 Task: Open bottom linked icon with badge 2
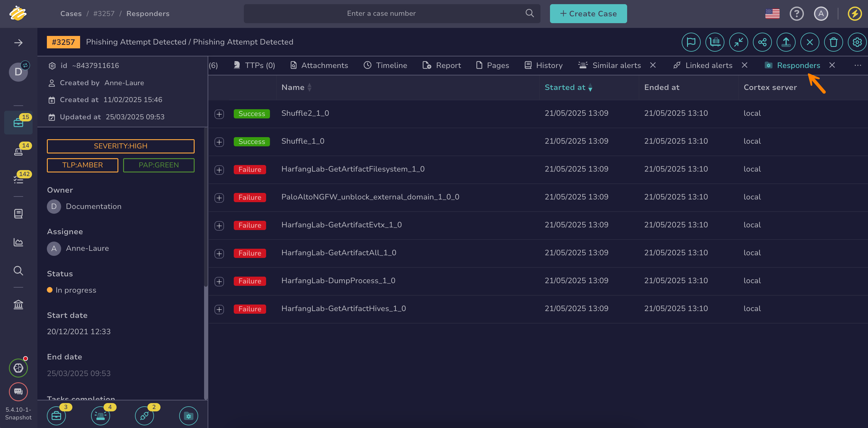pyautogui.click(x=144, y=416)
